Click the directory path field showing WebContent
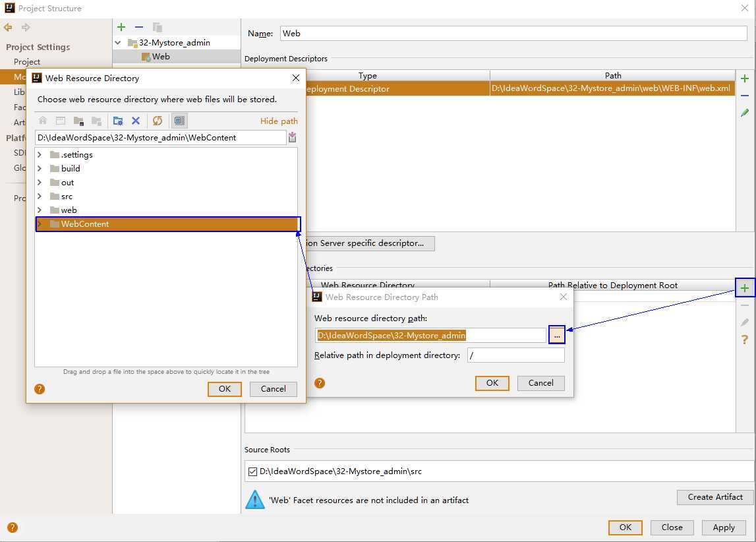The image size is (756, 542). (161, 137)
